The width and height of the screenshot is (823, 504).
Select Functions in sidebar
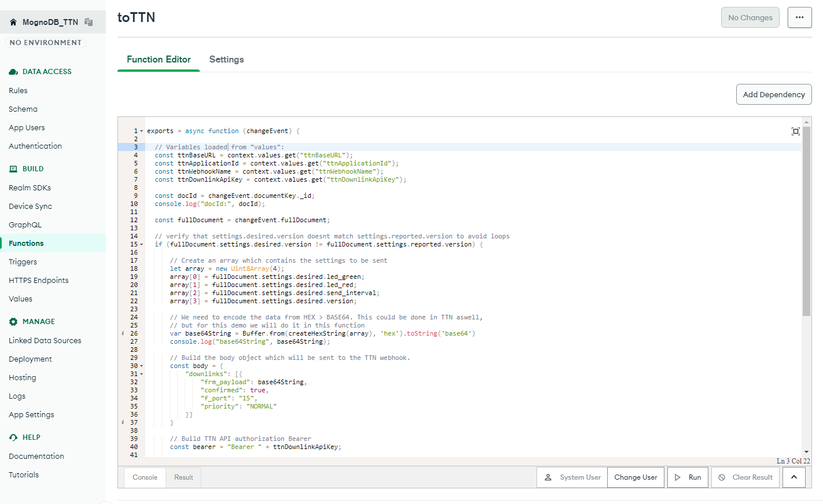pyautogui.click(x=26, y=244)
